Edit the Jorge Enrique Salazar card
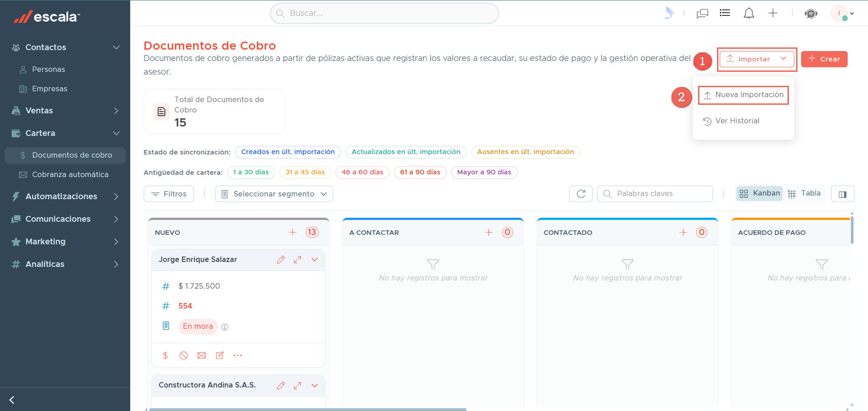868x411 pixels. pyautogui.click(x=281, y=260)
